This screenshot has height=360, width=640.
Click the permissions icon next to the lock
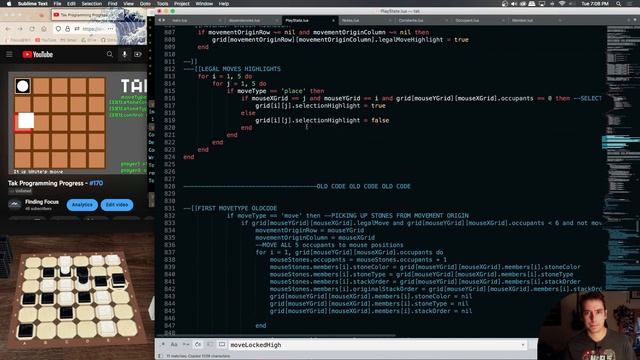click(77, 29)
